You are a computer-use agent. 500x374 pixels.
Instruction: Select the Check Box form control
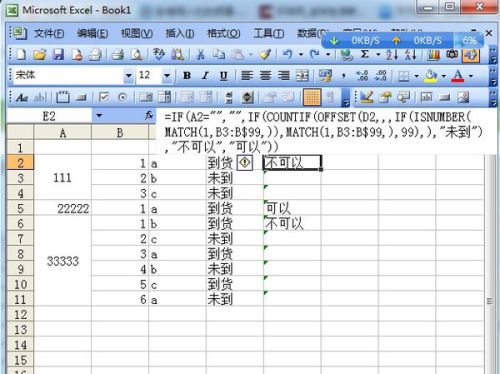104,98
